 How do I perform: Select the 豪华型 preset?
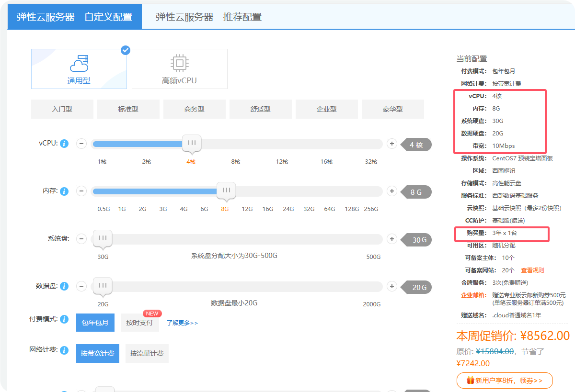pos(393,109)
